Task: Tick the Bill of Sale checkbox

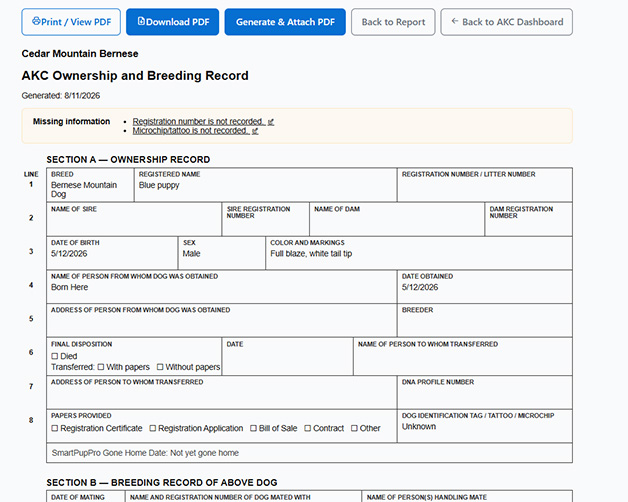Action: (254, 428)
